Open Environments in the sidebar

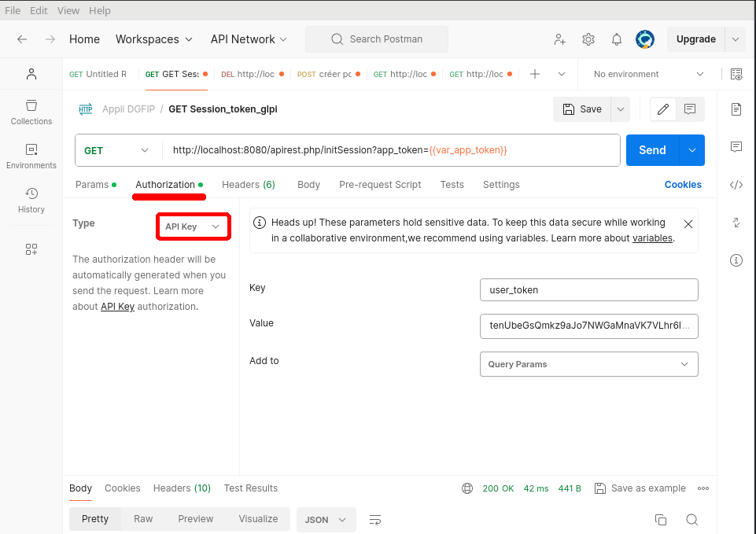(x=31, y=157)
